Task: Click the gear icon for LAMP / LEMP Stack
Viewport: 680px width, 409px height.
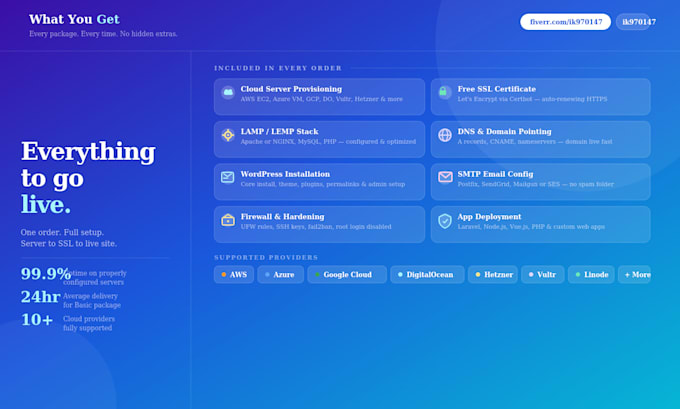Action: [x=228, y=135]
